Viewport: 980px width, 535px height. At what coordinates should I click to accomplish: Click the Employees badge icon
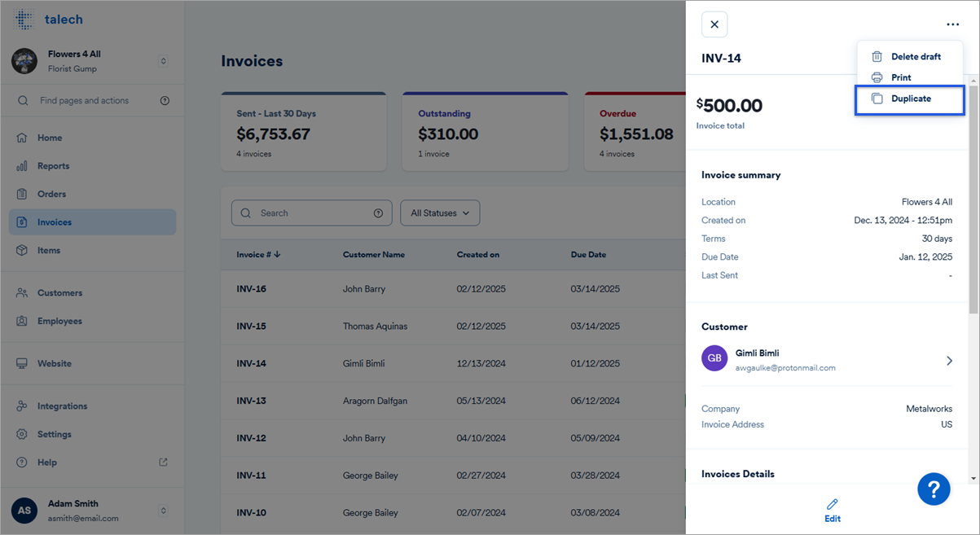click(x=22, y=321)
